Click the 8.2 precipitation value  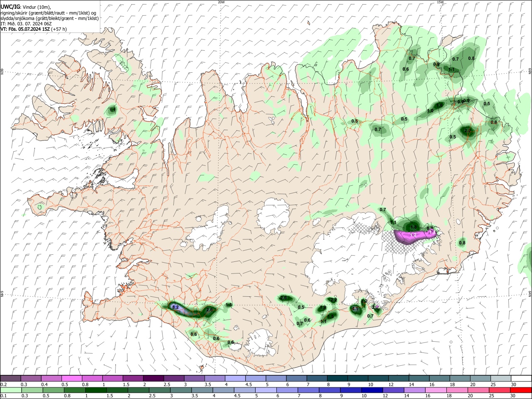click(175, 307)
